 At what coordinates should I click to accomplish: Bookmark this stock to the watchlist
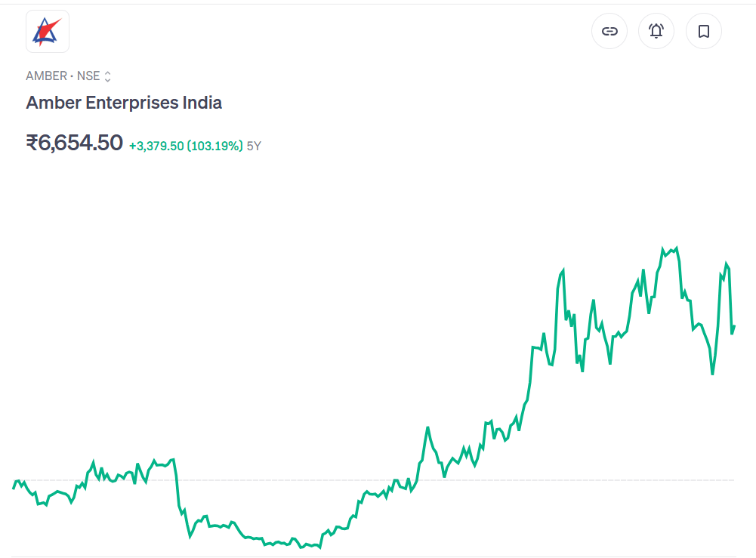tap(703, 32)
